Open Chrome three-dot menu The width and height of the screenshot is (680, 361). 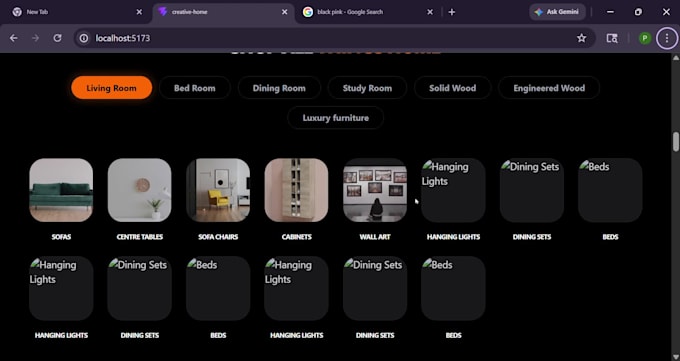coord(667,38)
